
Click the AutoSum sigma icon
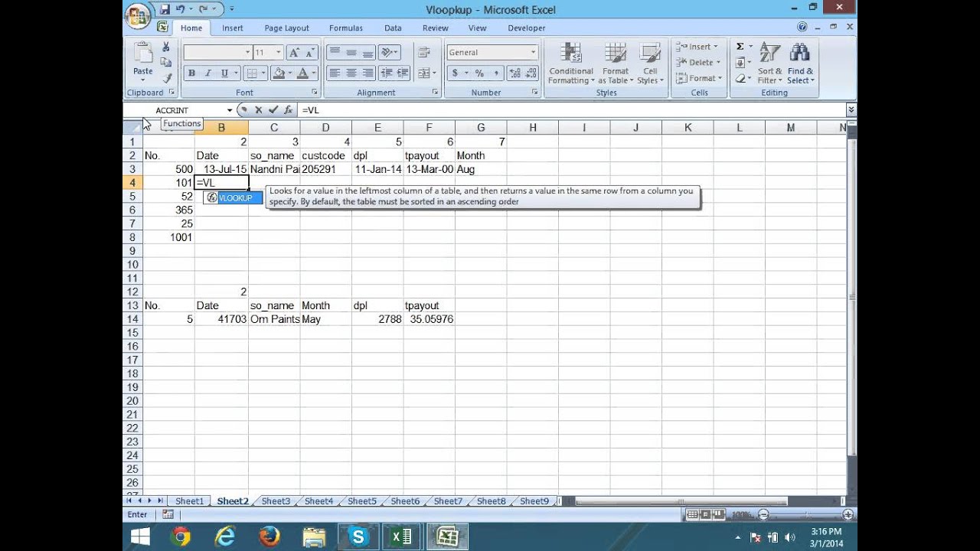740,47
